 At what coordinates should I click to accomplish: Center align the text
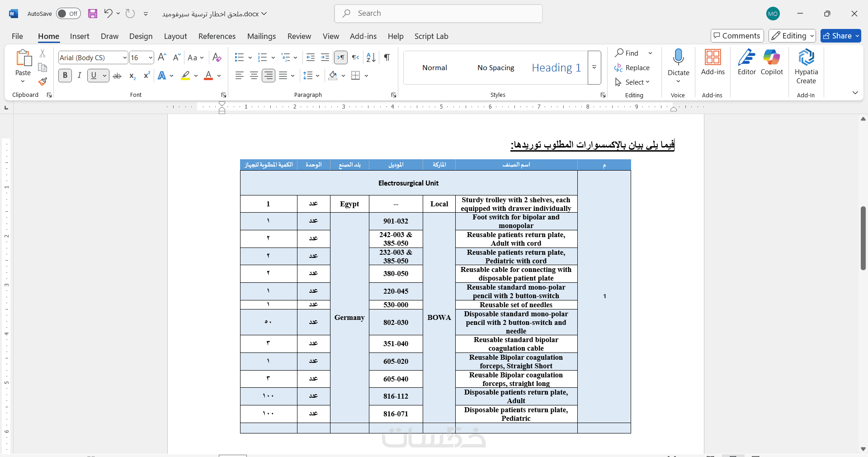254,76
